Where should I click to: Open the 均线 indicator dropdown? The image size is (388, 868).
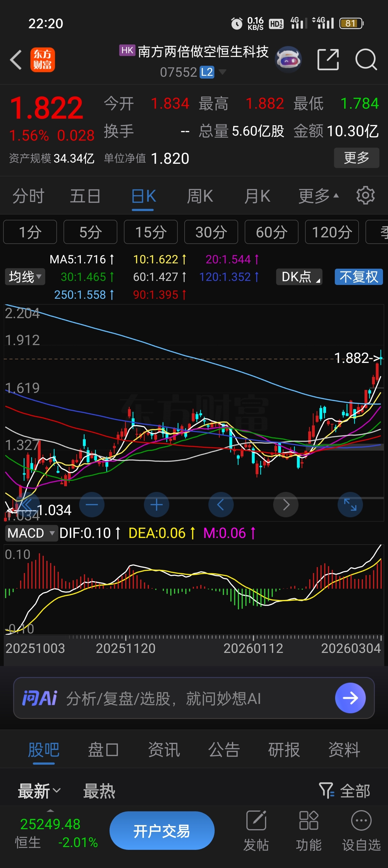coord(25,276)
